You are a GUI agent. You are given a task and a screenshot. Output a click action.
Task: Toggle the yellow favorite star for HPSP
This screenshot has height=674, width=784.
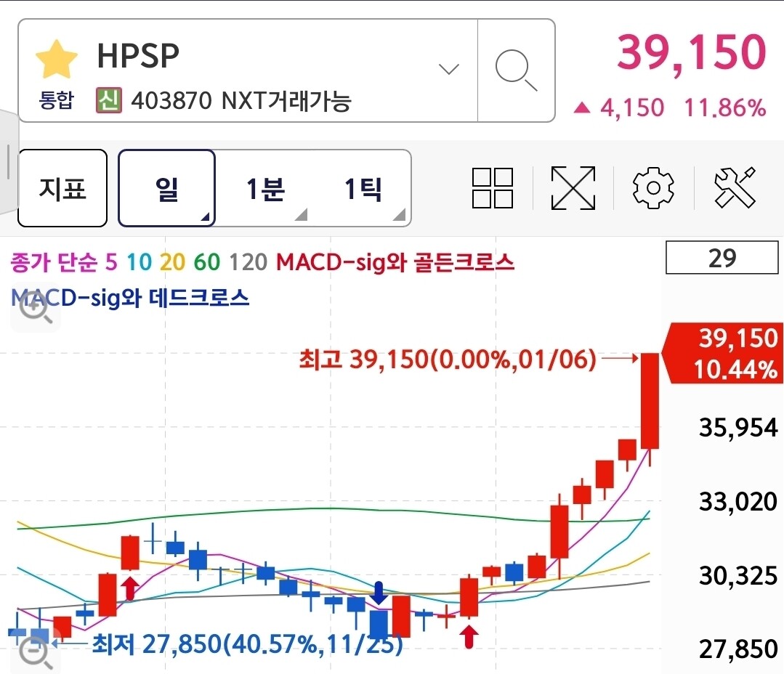pyautogui.click(x=57, y=60)
